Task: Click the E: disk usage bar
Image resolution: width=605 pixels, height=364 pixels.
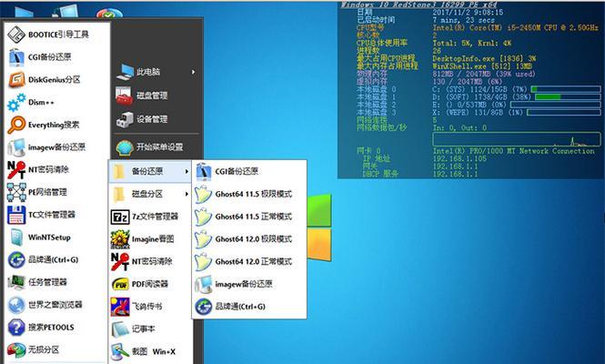Action: pyautogui.click(x=555, y=105)
